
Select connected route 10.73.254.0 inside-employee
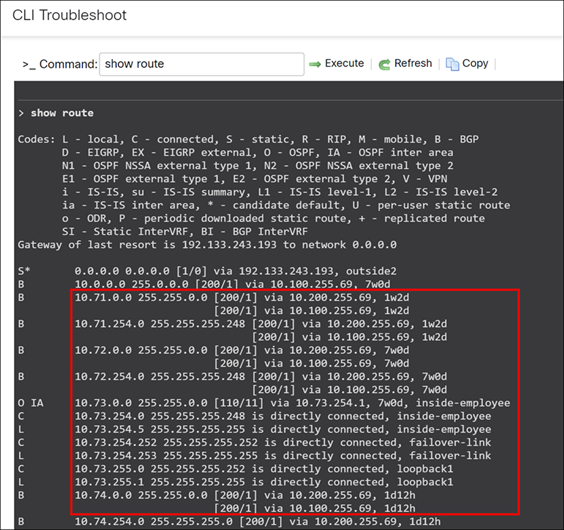tap(255, 416)
